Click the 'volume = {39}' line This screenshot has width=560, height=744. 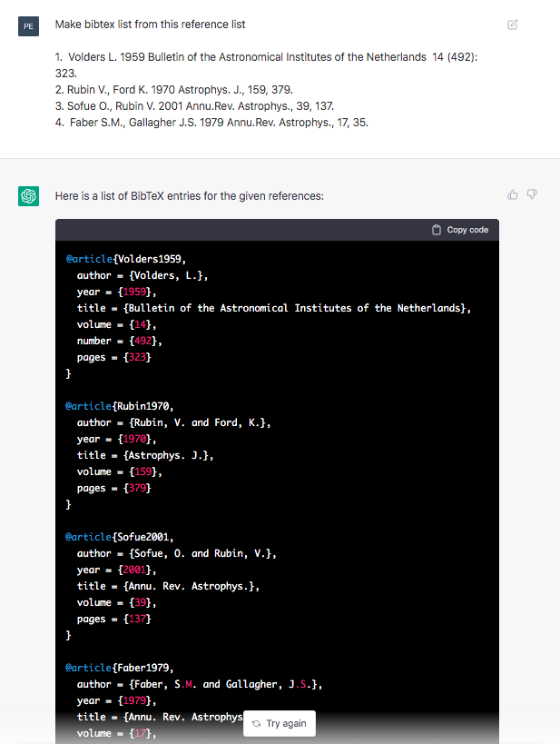[x=117, y=602]
